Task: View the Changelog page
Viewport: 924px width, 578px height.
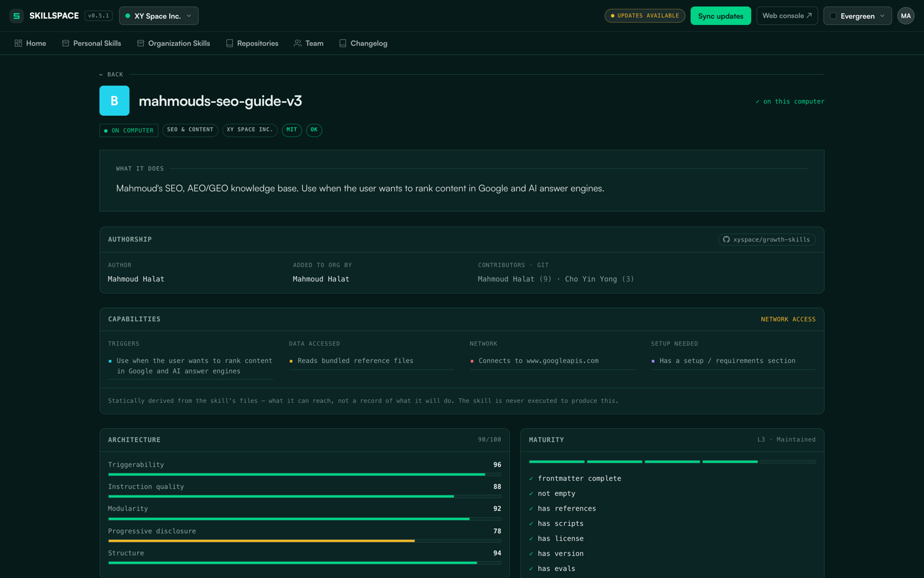Action: click(363, 43)
